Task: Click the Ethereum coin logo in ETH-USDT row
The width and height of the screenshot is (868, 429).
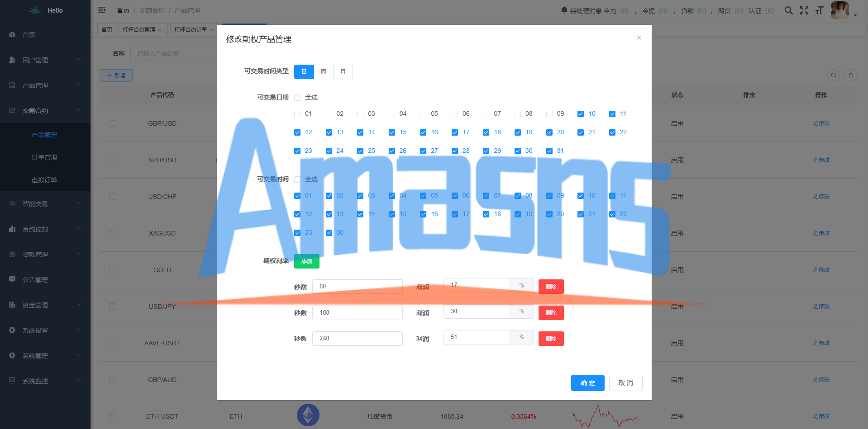Action: click(308, 415)
